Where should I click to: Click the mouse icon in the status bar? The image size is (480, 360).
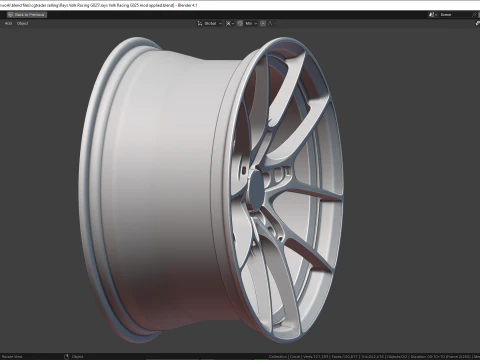pyautogui.click(x=66, y=356)
